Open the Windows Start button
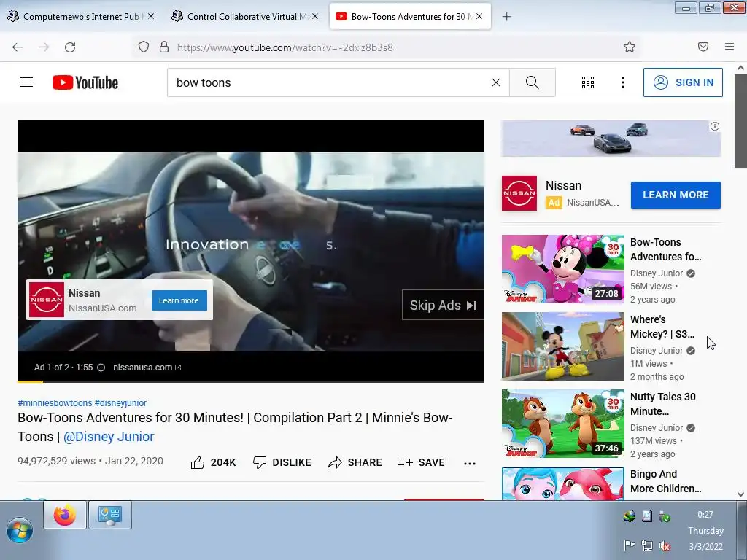Screen dimensions: 747x560 click(x=20, y=530)
